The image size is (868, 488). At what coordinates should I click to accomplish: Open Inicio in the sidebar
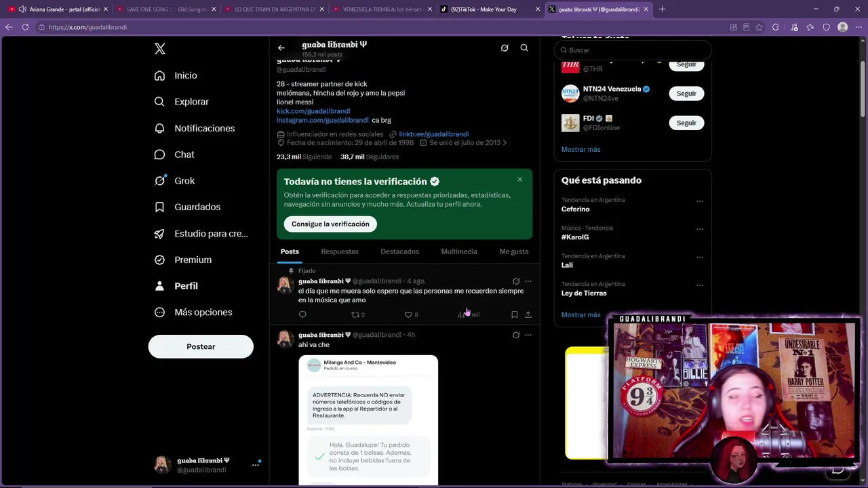[176, 75]
